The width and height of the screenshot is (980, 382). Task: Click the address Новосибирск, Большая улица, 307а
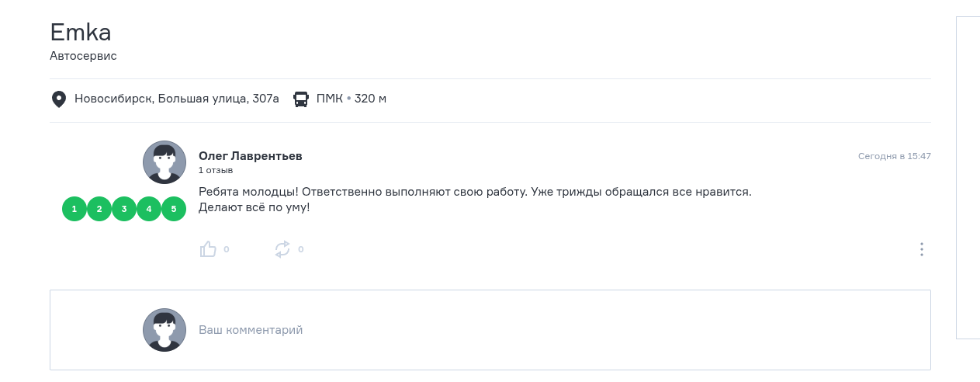coord(176,99)
